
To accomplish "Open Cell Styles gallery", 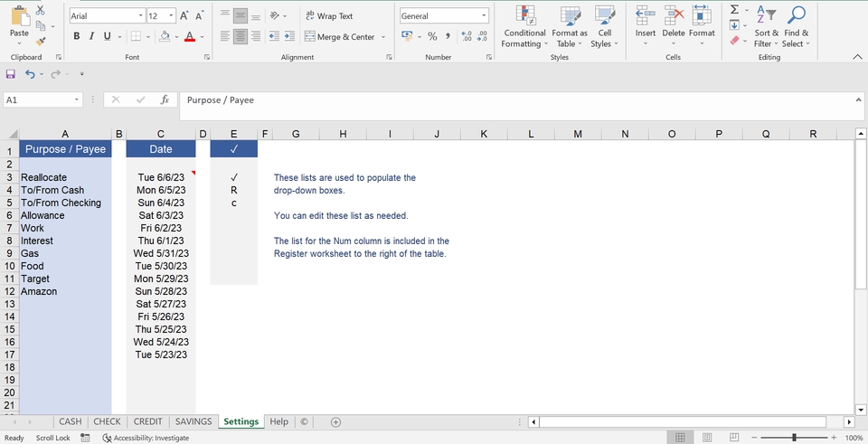I will (x=605, y=26).
